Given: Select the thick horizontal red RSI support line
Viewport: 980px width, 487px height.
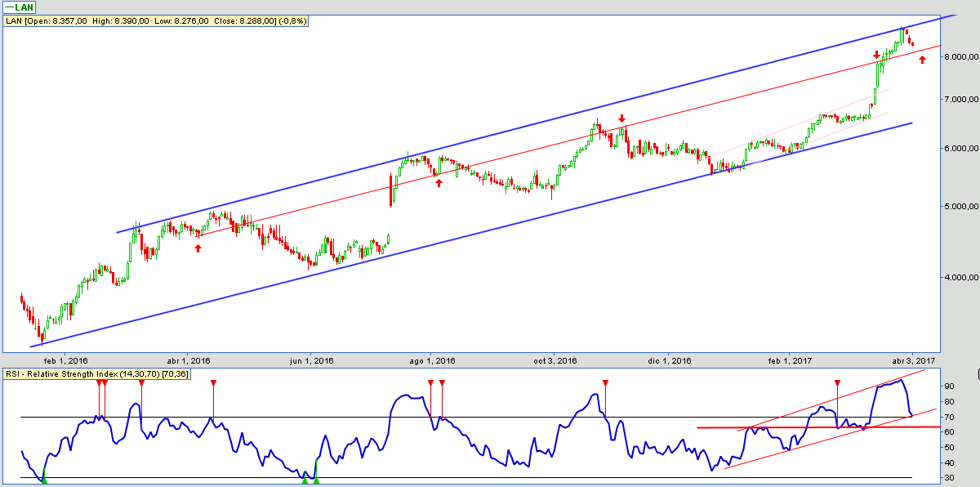Looking at the screenshot, I should (x=817, y=427).
